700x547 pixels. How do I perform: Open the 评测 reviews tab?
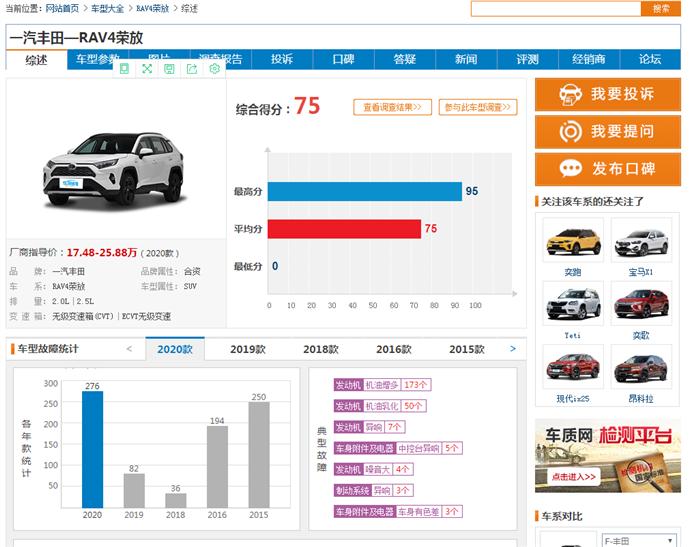tap(528, 59)
